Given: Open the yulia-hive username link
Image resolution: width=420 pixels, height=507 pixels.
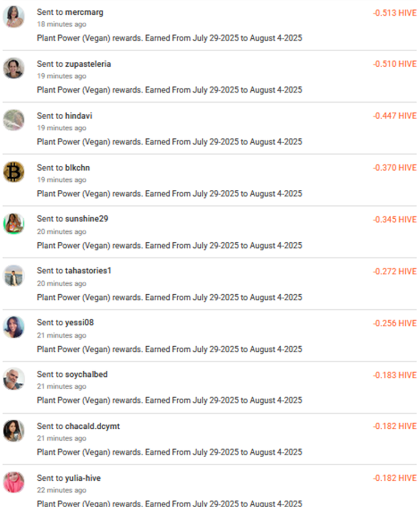Looking at the screenshot, I should [x=83, y=478].
